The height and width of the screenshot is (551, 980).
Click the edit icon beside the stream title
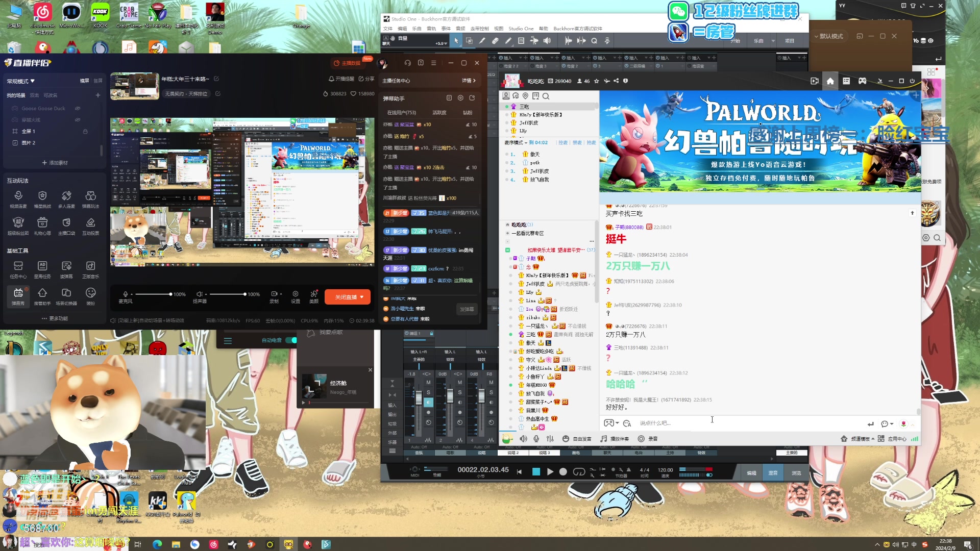click(x=216, y=79)
